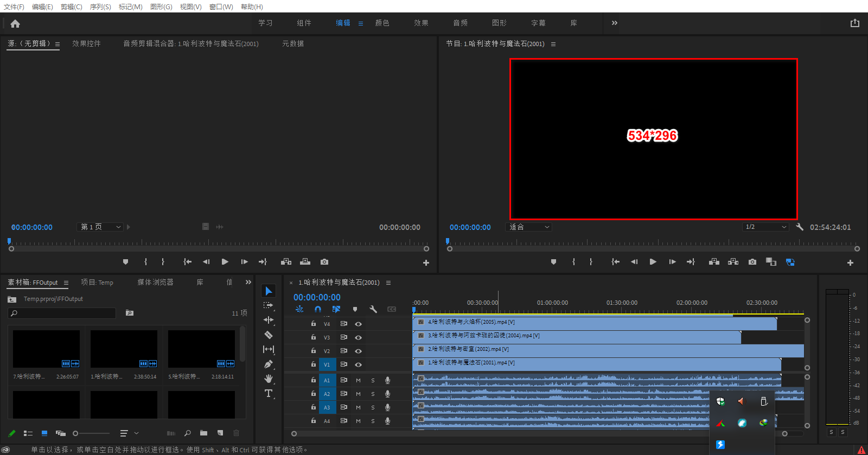Toggle V3 track output eye
This screenshot has width=868, height=455.
(358, 337)
